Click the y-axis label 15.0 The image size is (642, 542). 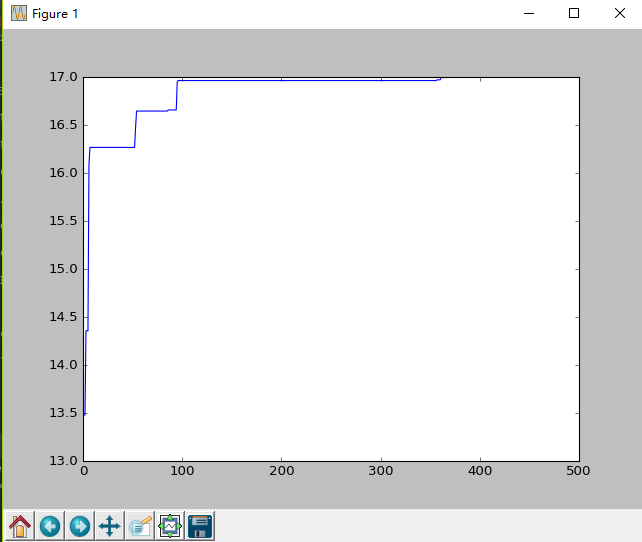[63, 269]
